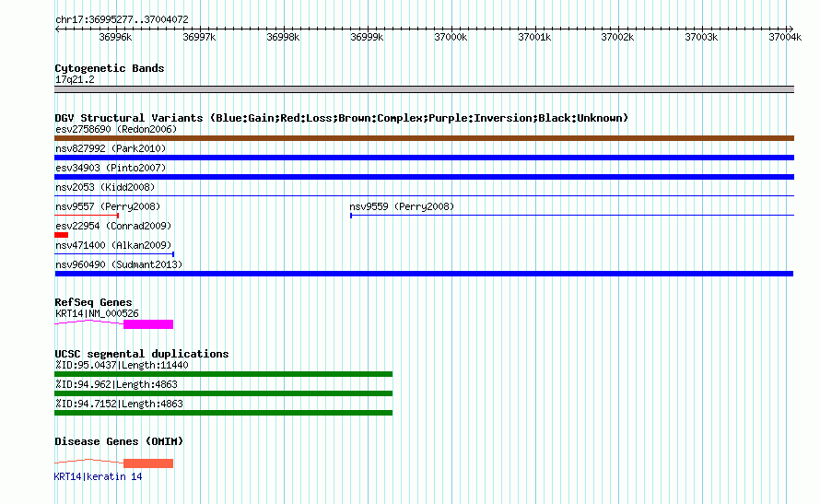Viewport: 820px width, 504px height.
Task: Open the KRT14|keratin 14 link
Action: 99,476
